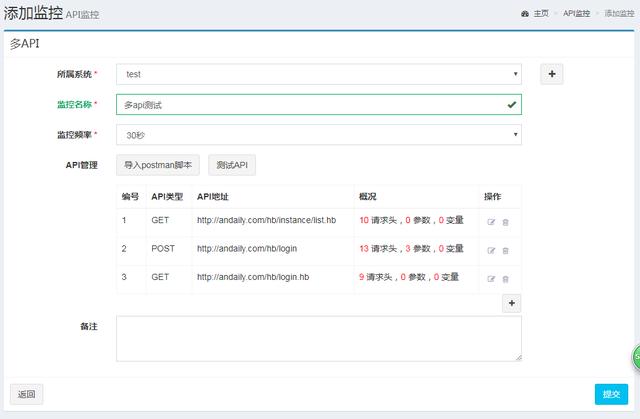Delete API row 3 login.hb
Viewport: 640px width, 419px height.
(505, 279)
